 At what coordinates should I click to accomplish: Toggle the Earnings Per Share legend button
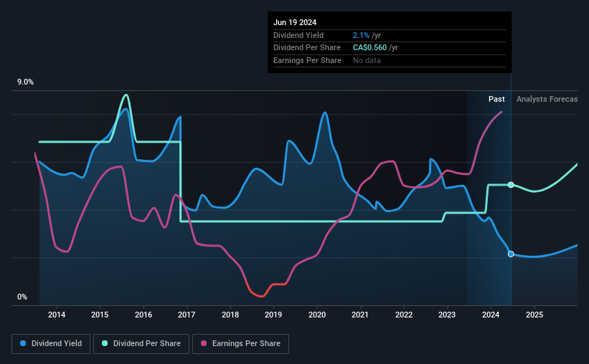click(240, 344)
